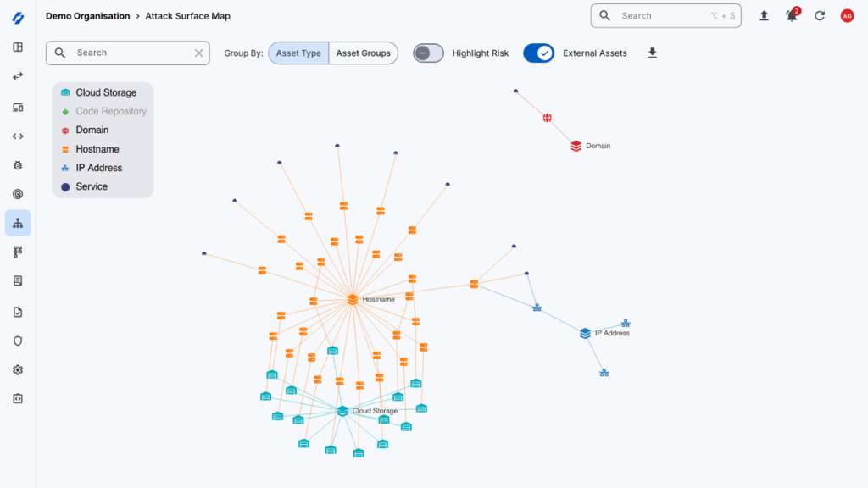The width and height of the screenshot is (868, 488).
Task: Expand the Hostname cluster node
Action: [351, 298]
